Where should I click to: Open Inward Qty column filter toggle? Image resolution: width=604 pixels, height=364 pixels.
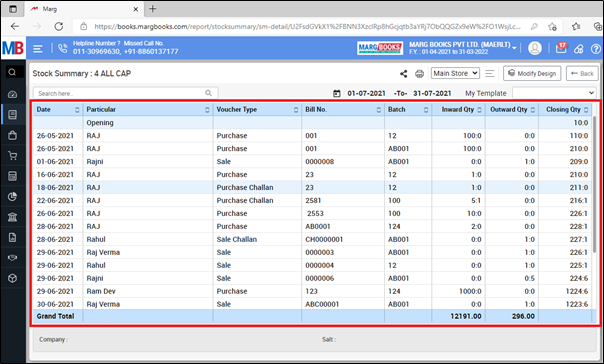click(x=480, y=110)
